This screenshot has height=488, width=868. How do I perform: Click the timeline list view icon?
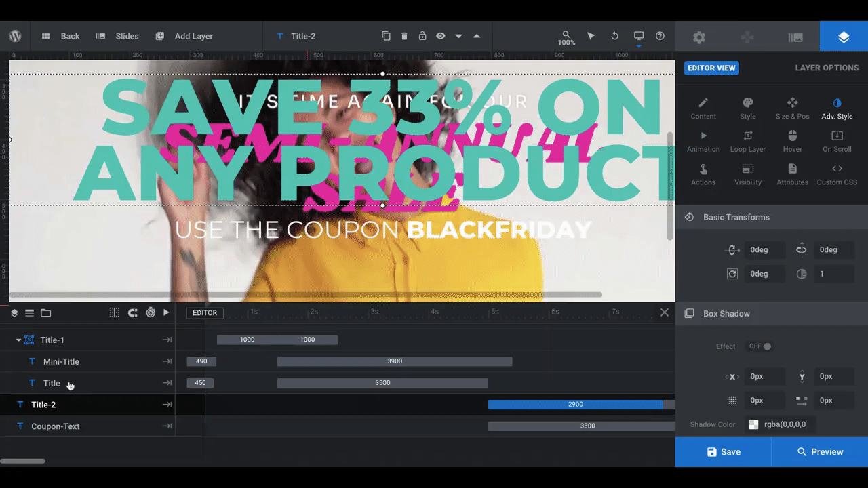coord(29,312)
